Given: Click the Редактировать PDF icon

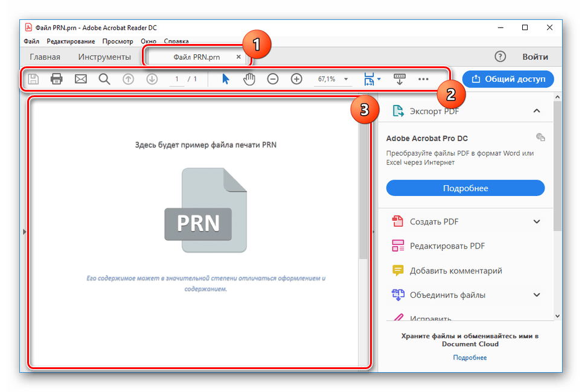Looking at the screenshot, I should point(398,245).
